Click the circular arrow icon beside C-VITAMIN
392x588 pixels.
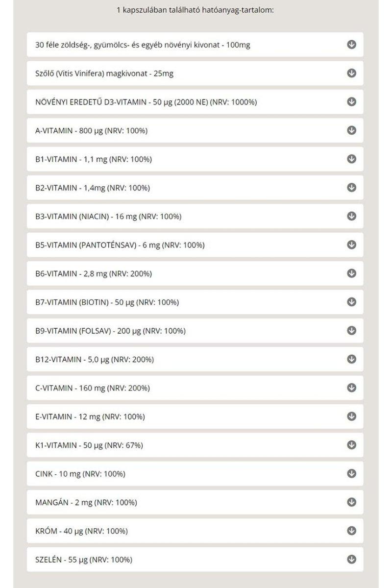pos(351,388)
